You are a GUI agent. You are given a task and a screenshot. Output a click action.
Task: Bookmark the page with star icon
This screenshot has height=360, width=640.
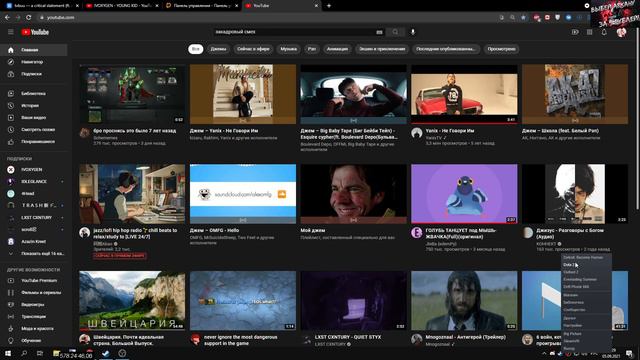click(x=523, y=18)
